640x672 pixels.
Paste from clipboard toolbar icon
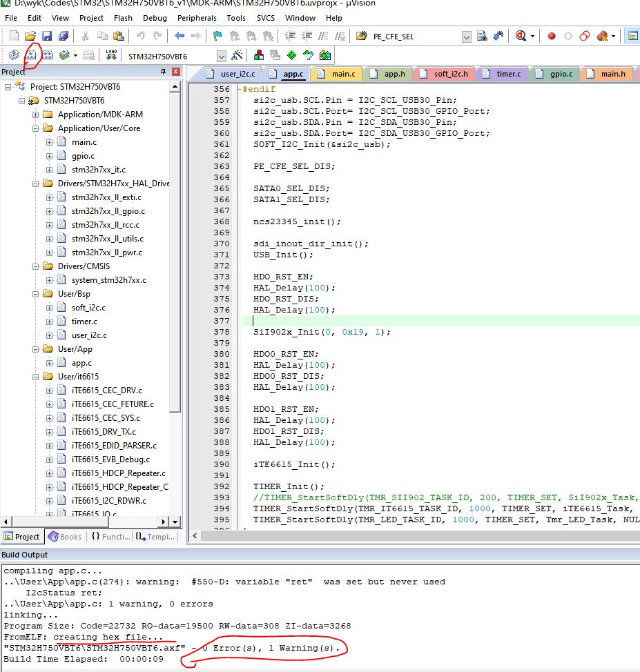(x=118, y=36)
